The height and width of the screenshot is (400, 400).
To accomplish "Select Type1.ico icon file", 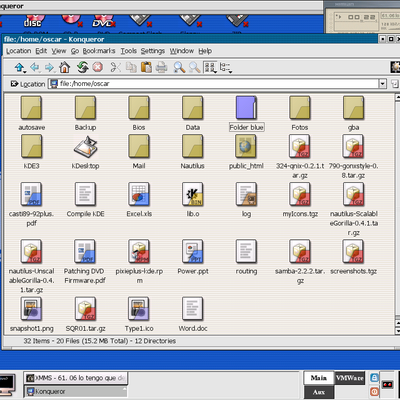I will [139, 314].
